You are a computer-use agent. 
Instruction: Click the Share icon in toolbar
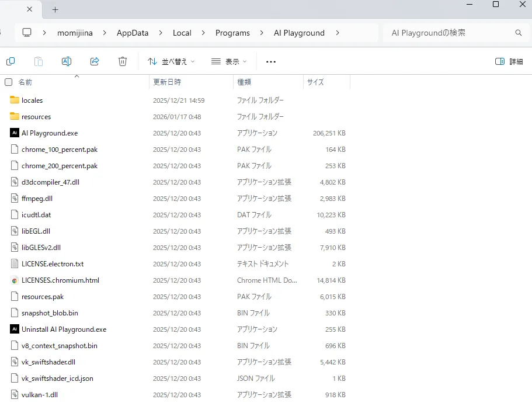click(x=95, y=61)
